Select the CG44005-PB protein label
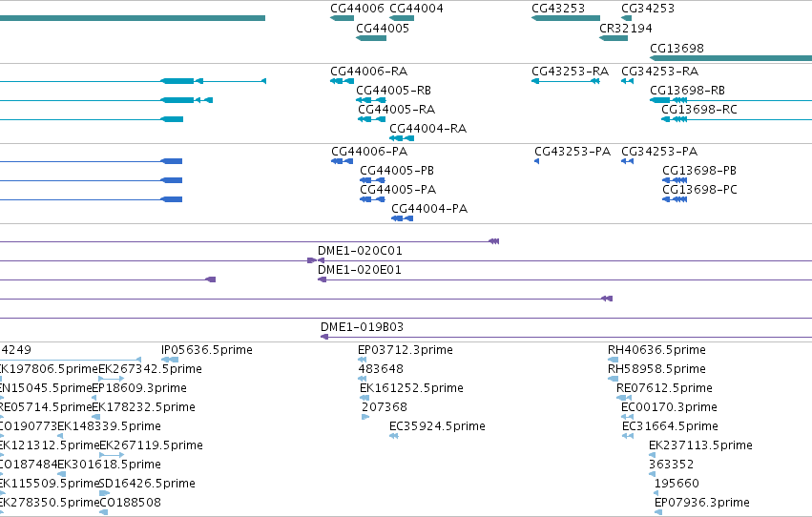 point(397,170)
